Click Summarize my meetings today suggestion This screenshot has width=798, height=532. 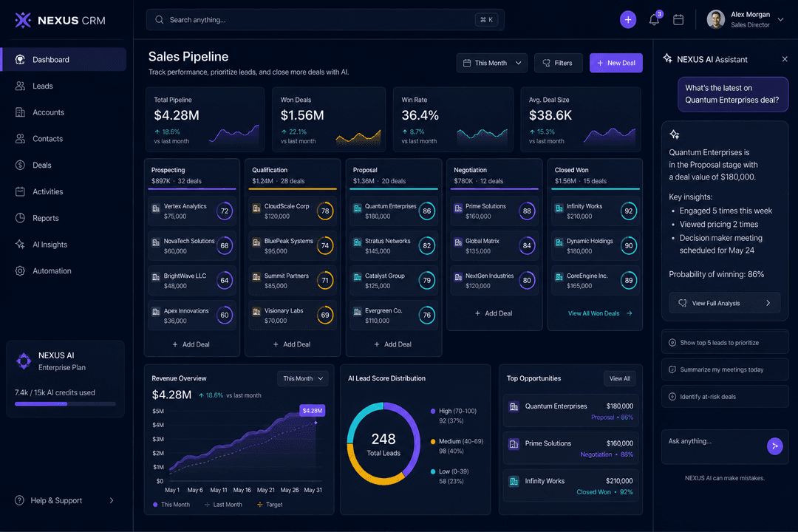[725, 369]
